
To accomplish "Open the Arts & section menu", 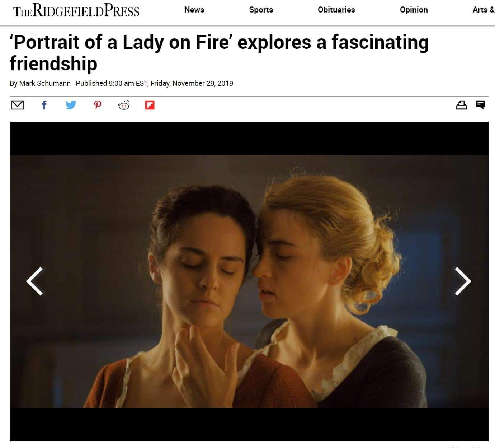I will point(484,10).
